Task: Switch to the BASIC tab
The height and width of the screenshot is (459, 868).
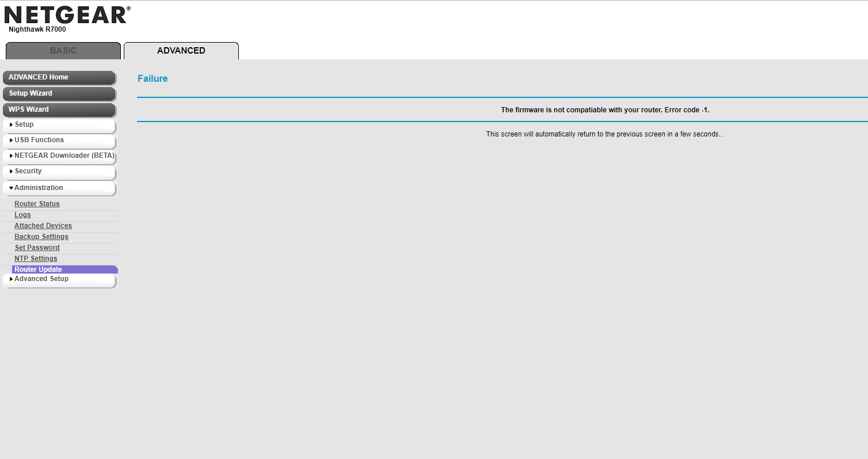Action: (x=63, y=51)
